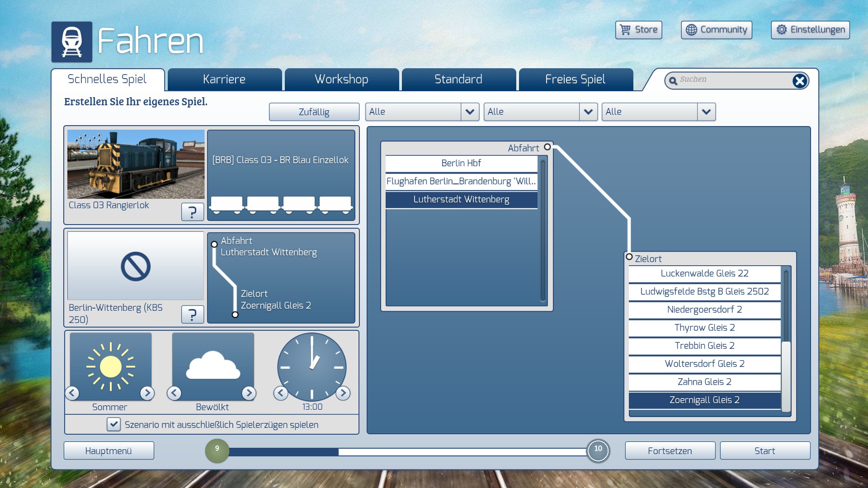Expand the first Alle filter dropdown
The width and height of the screenshot is (868, 488).
(x=470, y=112)
